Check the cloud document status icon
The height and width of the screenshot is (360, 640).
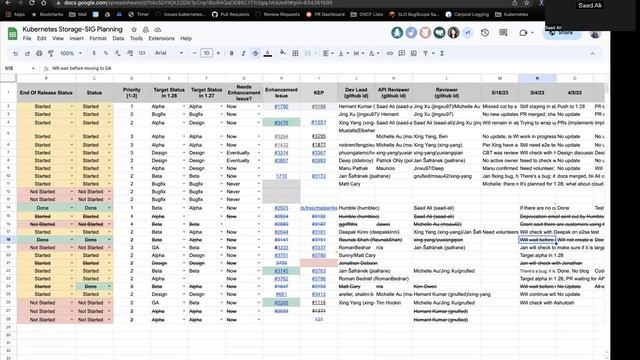click(x=158, y=29)
